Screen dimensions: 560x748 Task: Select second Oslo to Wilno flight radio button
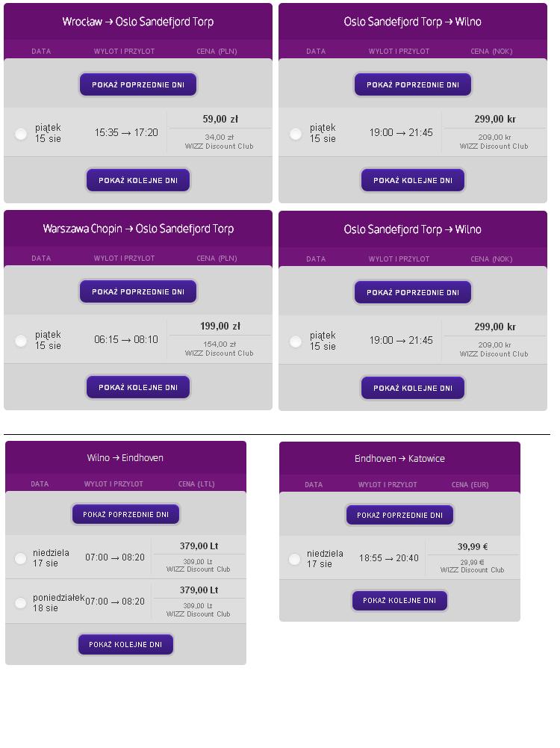click(296, 341)
